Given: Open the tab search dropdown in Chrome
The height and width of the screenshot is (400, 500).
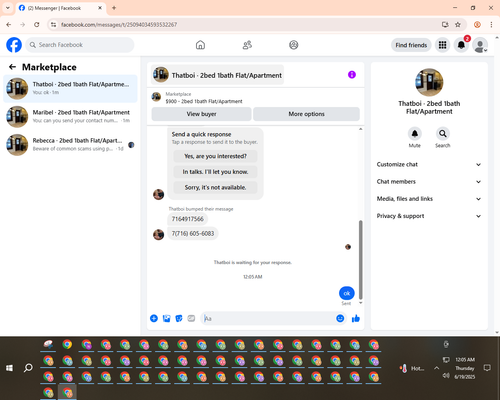Looking at the screenshot, I should coord(8,8).
